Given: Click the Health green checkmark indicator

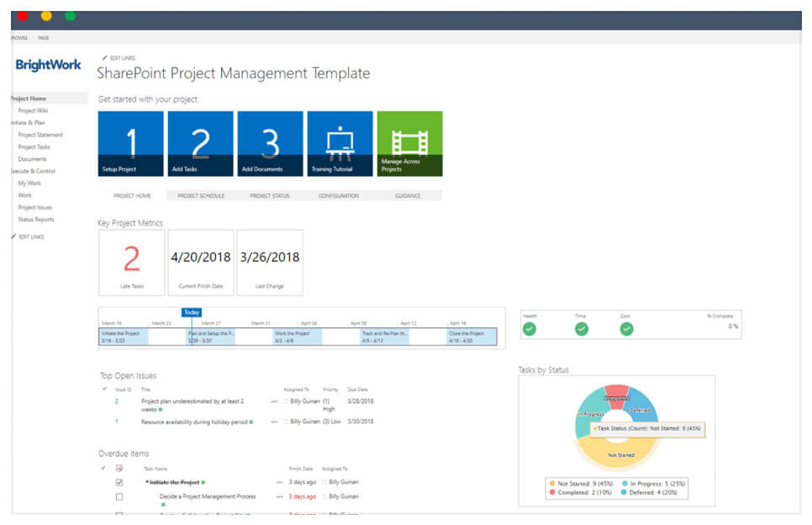Looking at the screenshot, I should pos(530,329).
